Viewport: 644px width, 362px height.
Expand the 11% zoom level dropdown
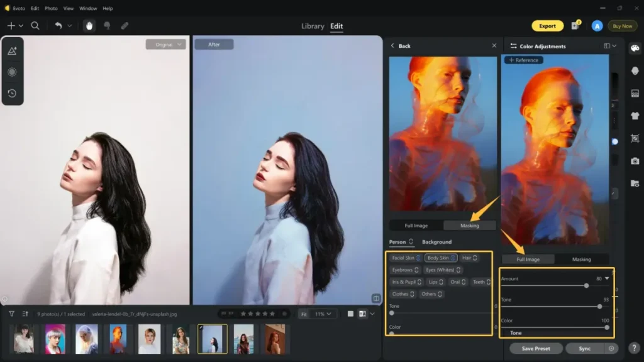tap(323, 314)
